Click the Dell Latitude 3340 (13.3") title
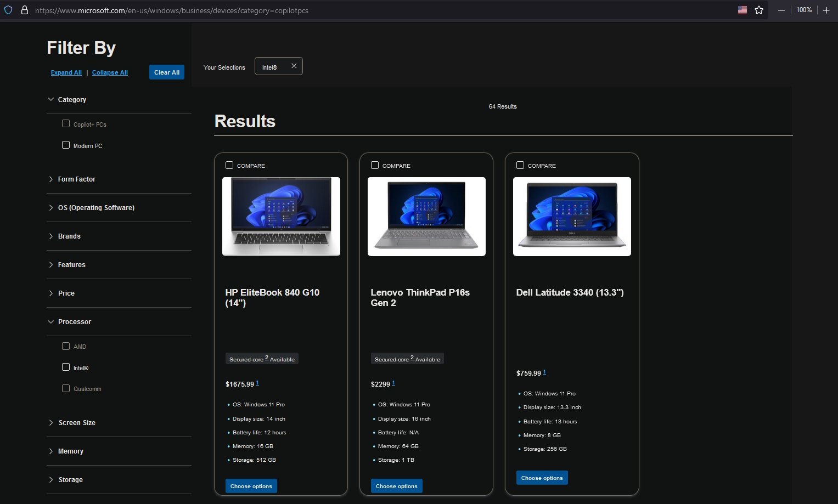The width and height of the screenshot is (838, 504). (x=570, y=293)
